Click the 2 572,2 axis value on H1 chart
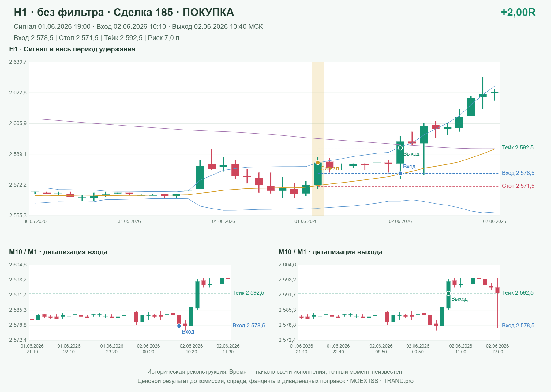This screenshot has height=392, width=551. click(x=18, y=185)
